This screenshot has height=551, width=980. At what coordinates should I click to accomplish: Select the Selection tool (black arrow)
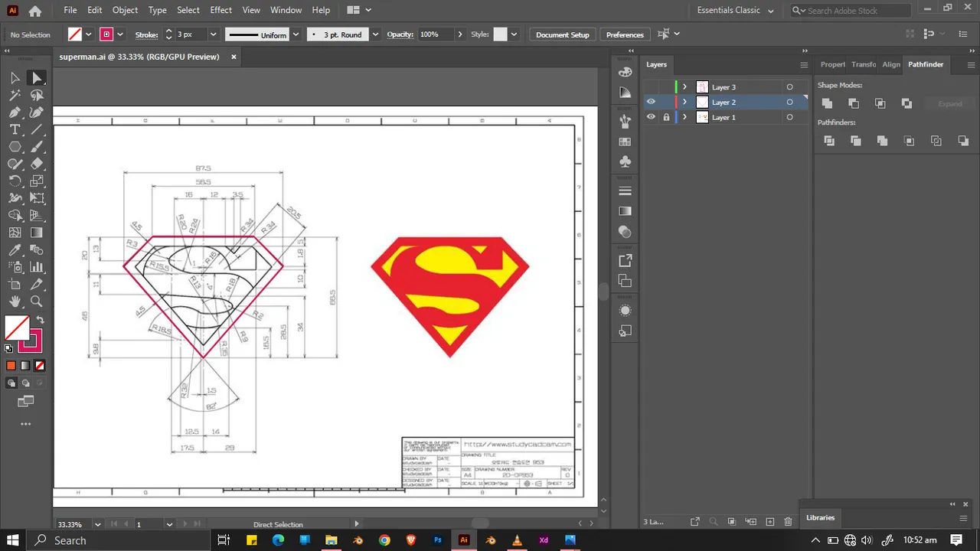[x=15, y=78]
